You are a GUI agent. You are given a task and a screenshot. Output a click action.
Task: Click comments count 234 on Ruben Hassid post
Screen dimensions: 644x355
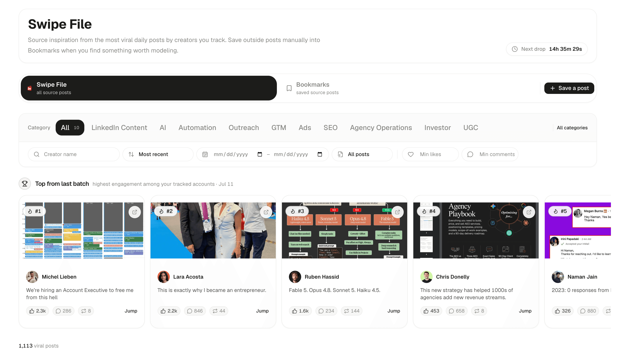[326, 311]
